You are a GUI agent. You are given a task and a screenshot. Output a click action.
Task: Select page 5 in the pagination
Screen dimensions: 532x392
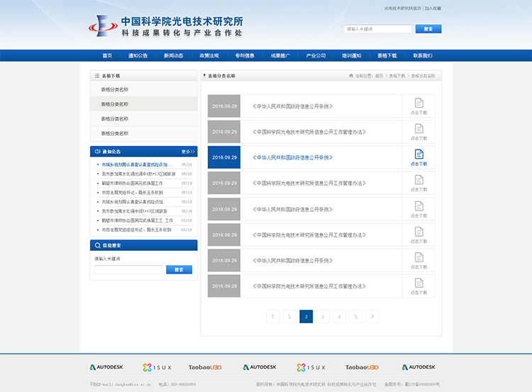(x=356, y=316)
